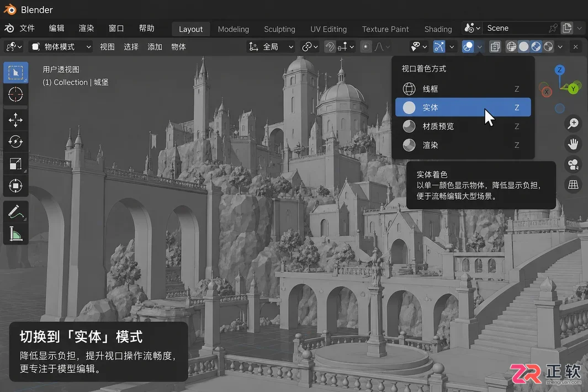This screenshot has height=392, width=588.
Task: Open shading options dropdown arrow
Action: click(x=560, y=47)
